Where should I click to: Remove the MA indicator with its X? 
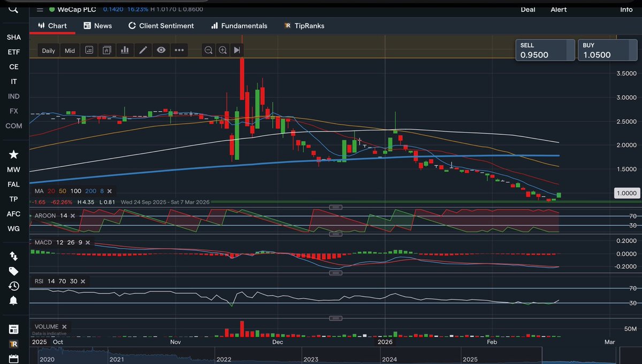point(109,191)
